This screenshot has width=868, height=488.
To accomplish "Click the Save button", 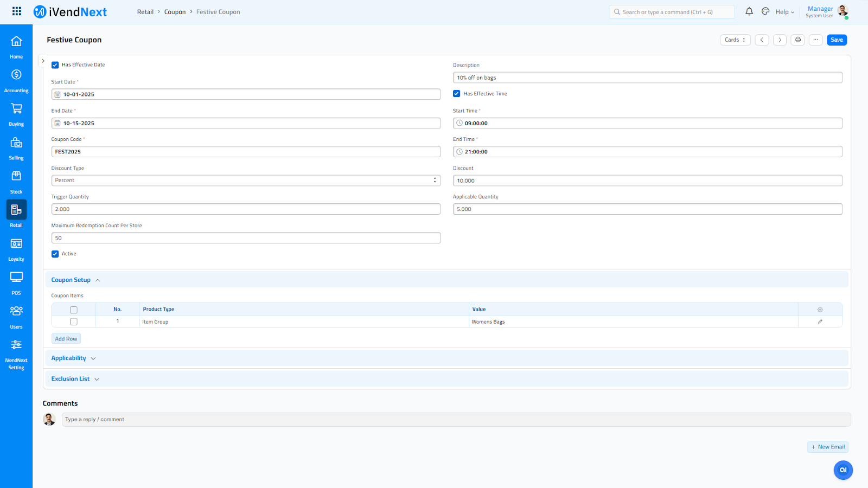I will 837,40.
